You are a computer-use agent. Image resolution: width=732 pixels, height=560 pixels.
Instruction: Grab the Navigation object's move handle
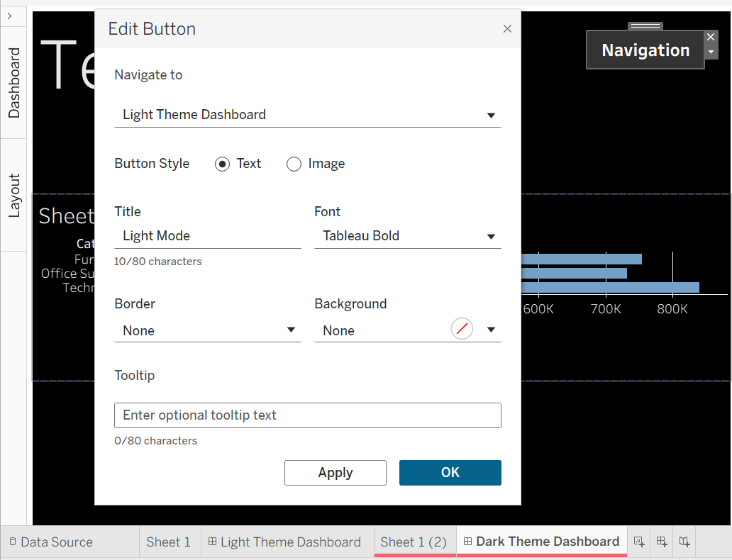(645, 26)
